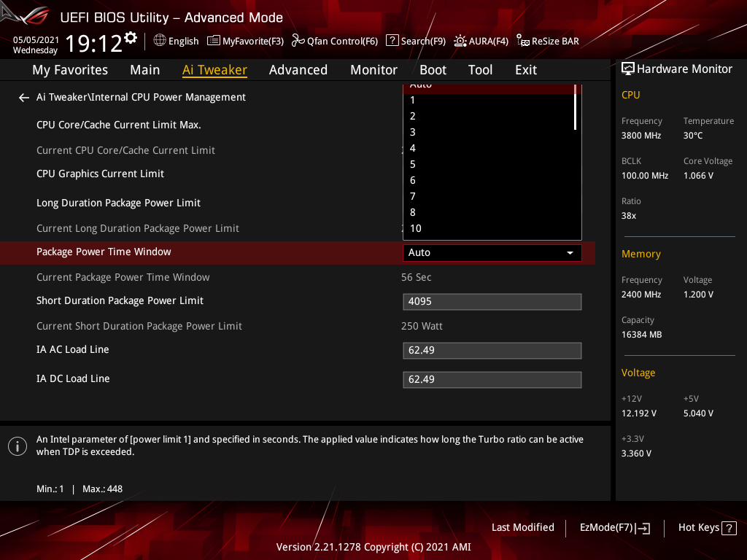Click the English language button
Viewport: 747px width, 560px height.
(x=176, y=41)
